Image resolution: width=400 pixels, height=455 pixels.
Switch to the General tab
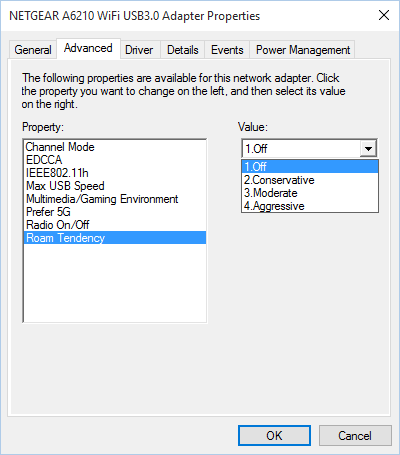click(x=33, y=50)
